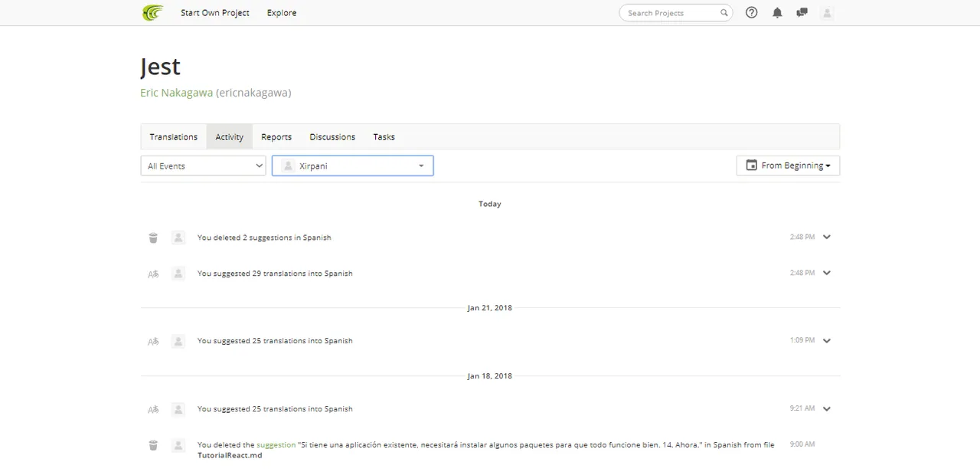The width and height of the screenshot is (980, 472).
Task: Go to the Discussions tab
Action: tap(332, 137)
